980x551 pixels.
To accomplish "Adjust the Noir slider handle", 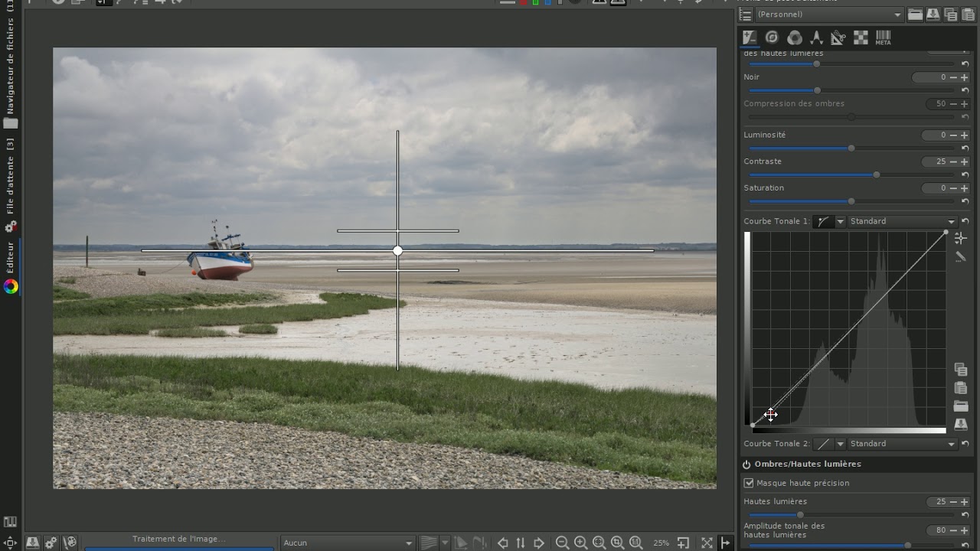I will (x=817, y=90).
